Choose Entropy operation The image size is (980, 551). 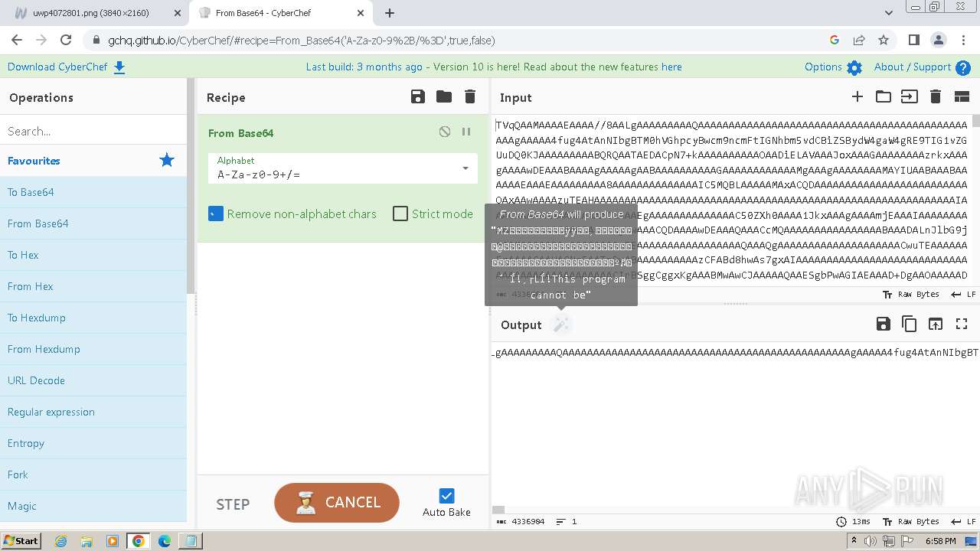pyautogui.click(x=93, y=443)
